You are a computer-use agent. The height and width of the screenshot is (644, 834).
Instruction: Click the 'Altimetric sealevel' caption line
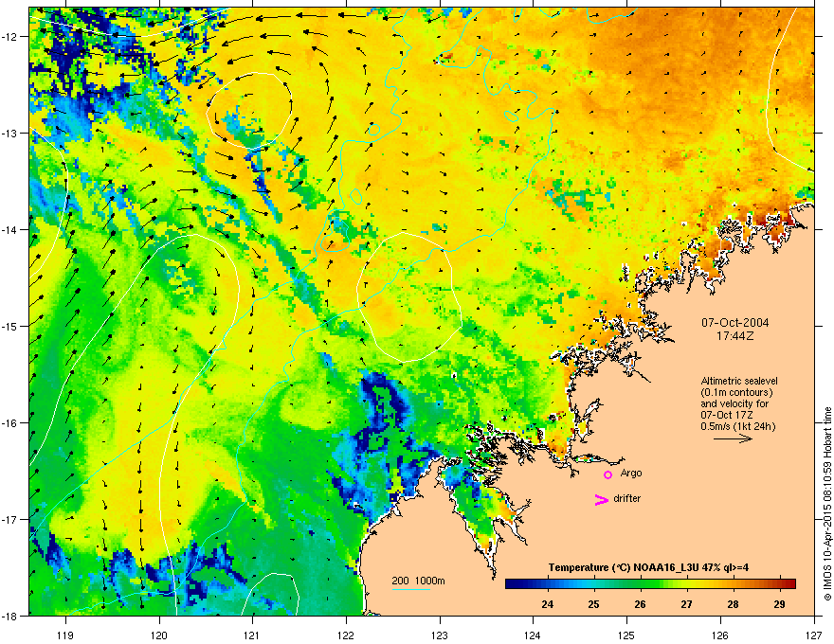pos(739,381)
